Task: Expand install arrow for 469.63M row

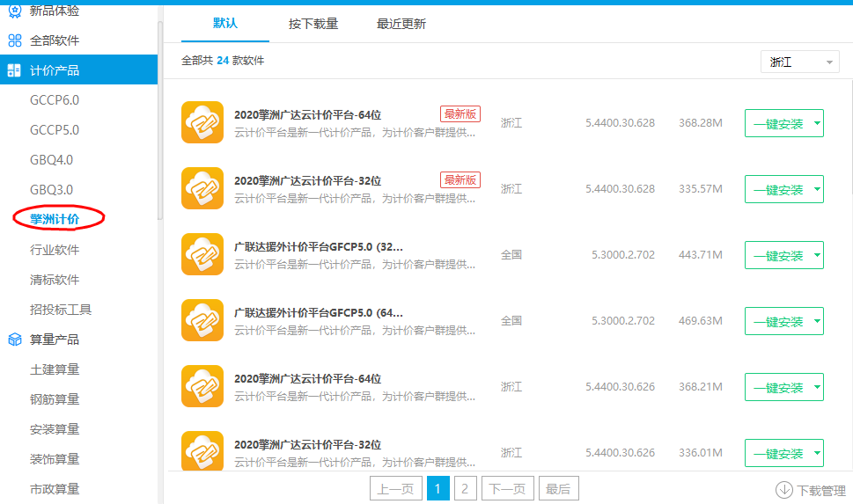Action: [x=817, y=321]
